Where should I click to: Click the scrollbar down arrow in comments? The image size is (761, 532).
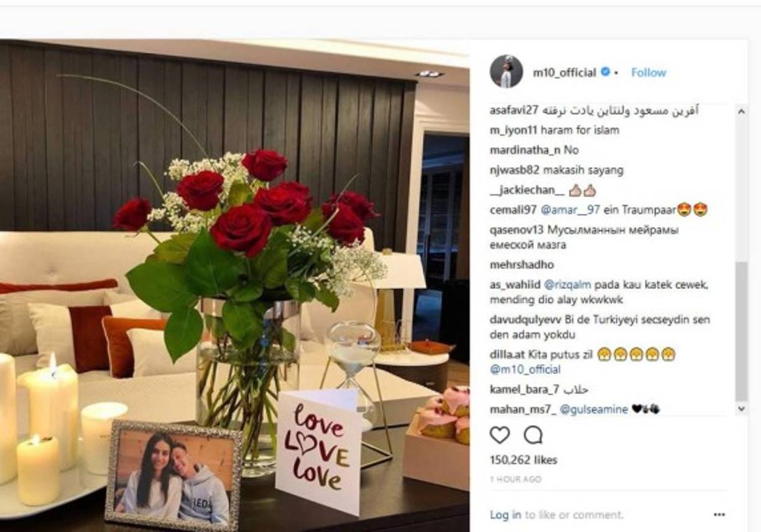(741, 409)
